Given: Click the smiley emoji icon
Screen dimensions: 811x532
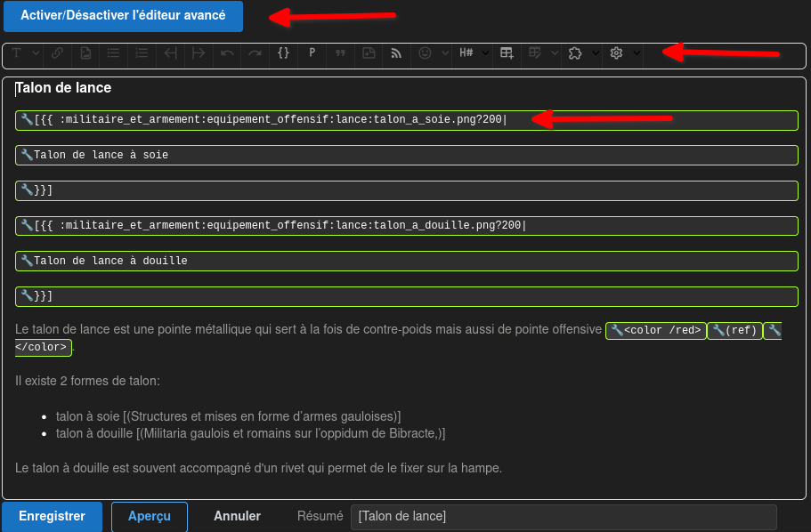Looking at the screenshot, I should tap(426, 52).
